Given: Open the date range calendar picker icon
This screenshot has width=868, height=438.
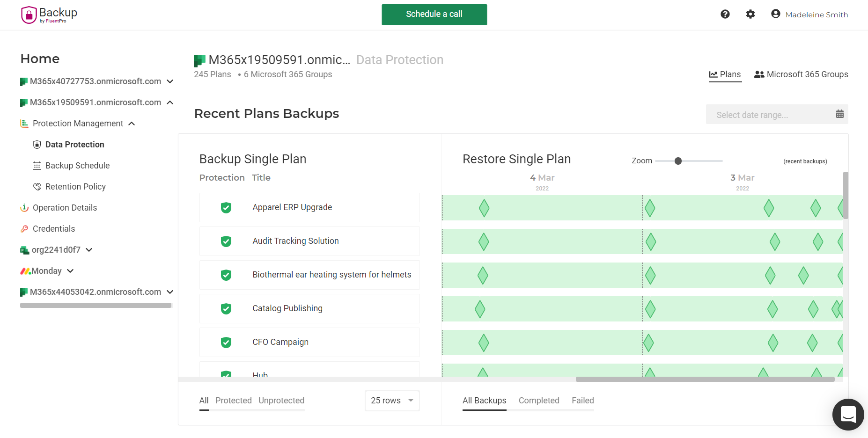Looking at the screenshot, I should (840, 114).
